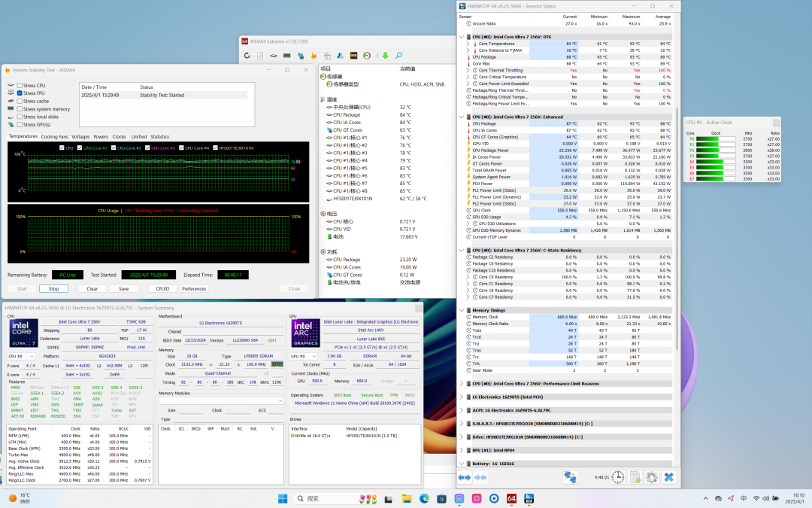Expand the S.M.A.R.T. HFS001TEJ9X101N group
Screen dimensions: 812x508
(462, 424)
